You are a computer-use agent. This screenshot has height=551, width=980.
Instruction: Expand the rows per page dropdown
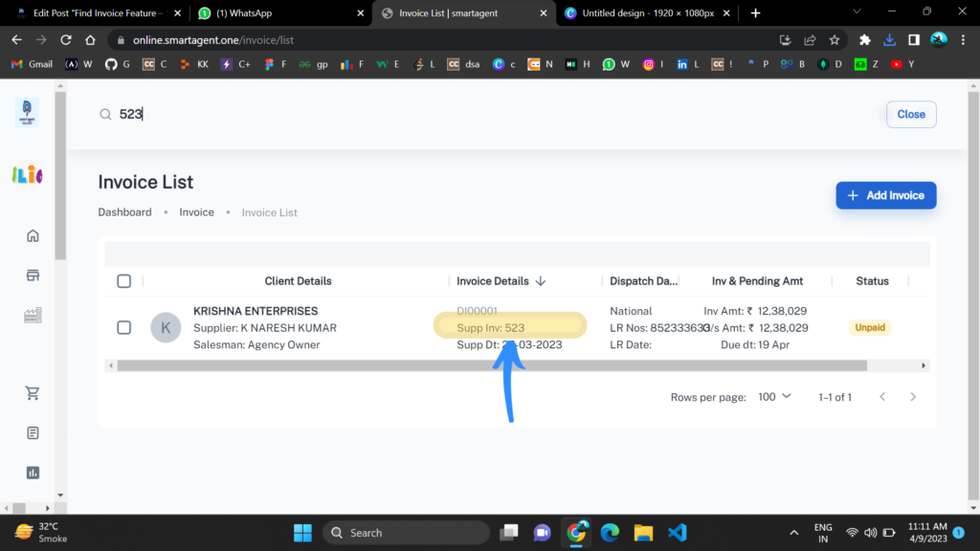[774, 396]
